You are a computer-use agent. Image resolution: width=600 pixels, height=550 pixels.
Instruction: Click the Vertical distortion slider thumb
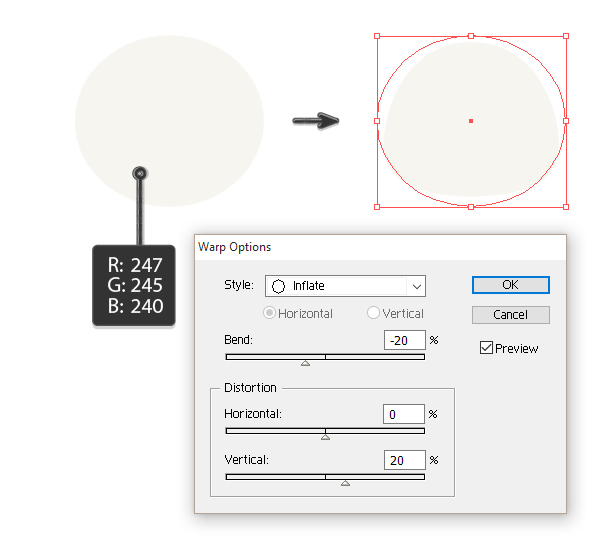pos(345,483)
